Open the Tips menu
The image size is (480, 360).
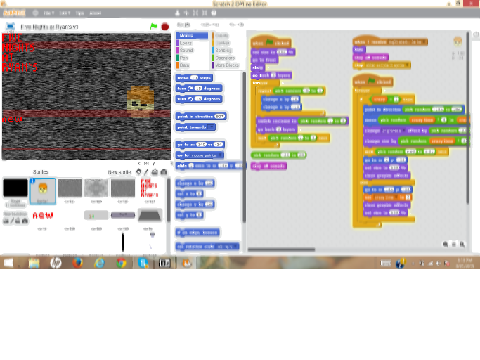80,13
